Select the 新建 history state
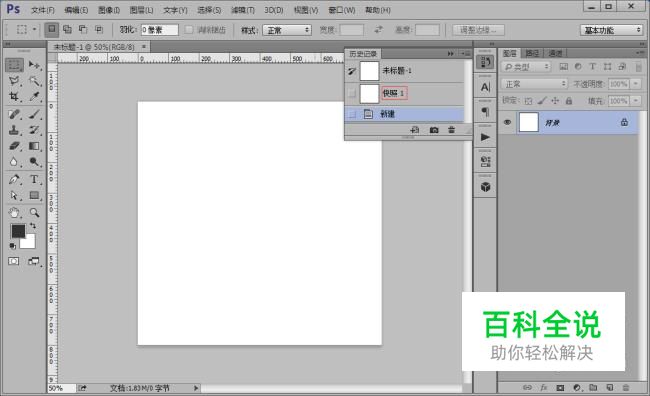 404,114
